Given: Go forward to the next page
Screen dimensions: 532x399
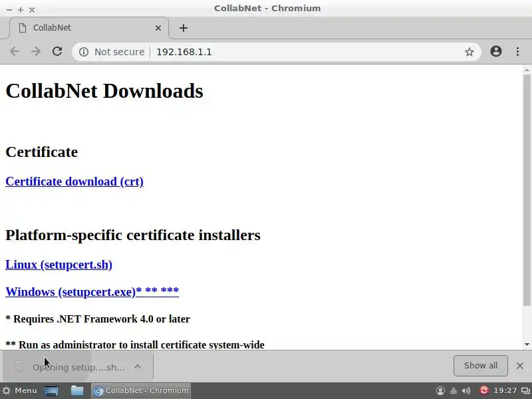Looking at the screenshot, I should pyautogui.click(x=36, y=52).
